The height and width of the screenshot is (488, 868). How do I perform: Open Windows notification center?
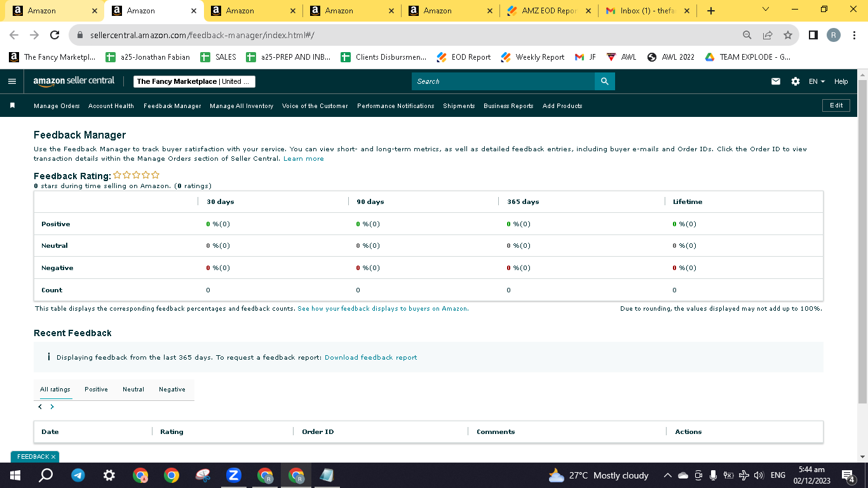pyautogui.click(x=847, y=475)
